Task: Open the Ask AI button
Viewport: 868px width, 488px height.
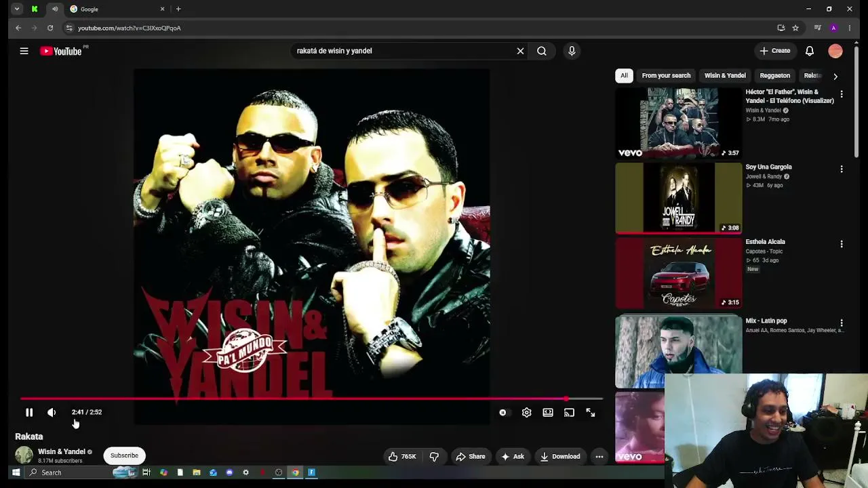Action: tap(513, 457)
